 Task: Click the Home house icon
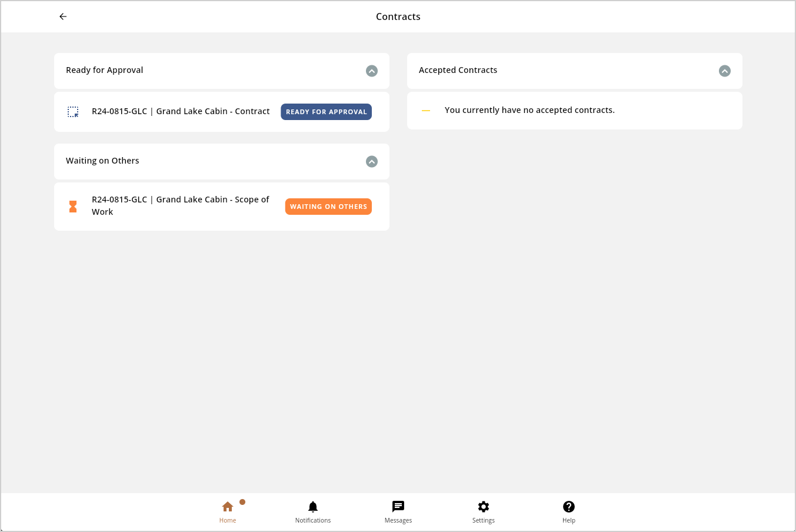pos(228,507)
